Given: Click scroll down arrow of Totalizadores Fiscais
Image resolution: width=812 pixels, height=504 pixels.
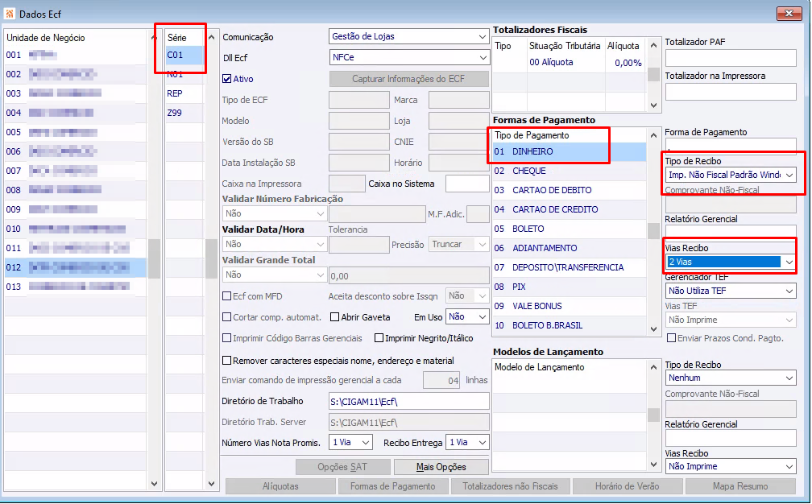Looking at the screenshot, I should pos(653,105).
